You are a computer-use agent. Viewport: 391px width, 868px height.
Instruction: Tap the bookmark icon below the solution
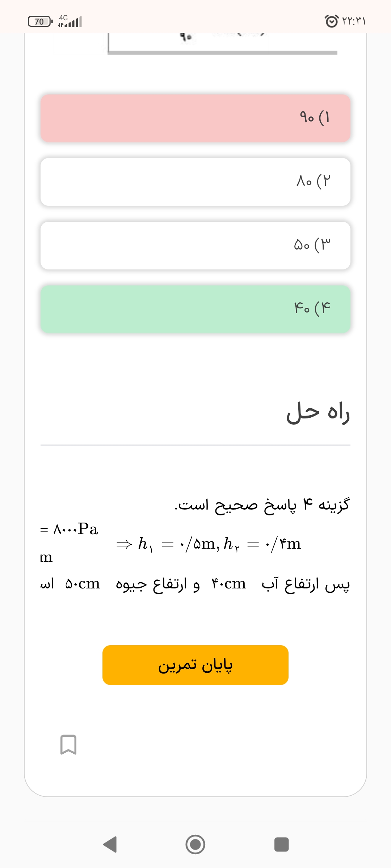click(x=68, y=744)
